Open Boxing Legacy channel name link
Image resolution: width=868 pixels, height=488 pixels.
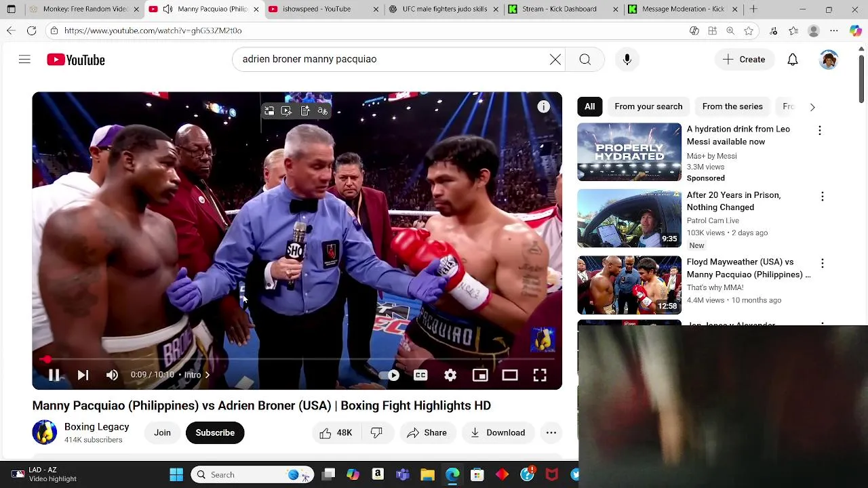coord(96,427)
